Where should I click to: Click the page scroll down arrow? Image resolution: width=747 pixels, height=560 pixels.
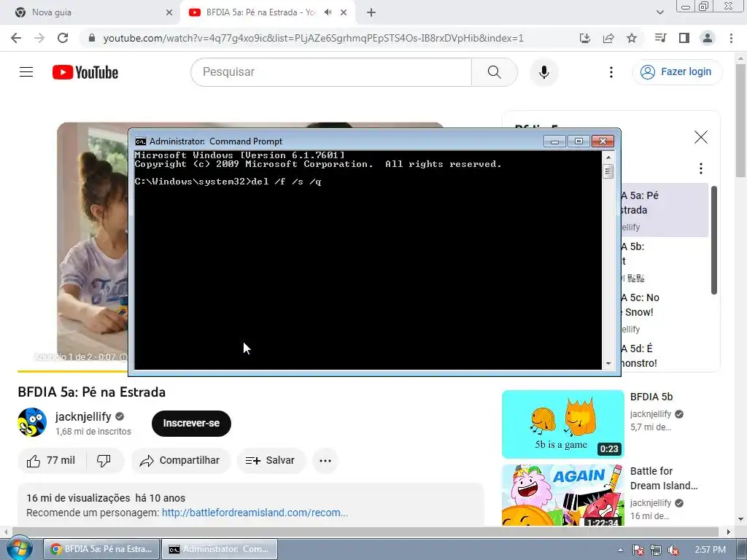741,519
